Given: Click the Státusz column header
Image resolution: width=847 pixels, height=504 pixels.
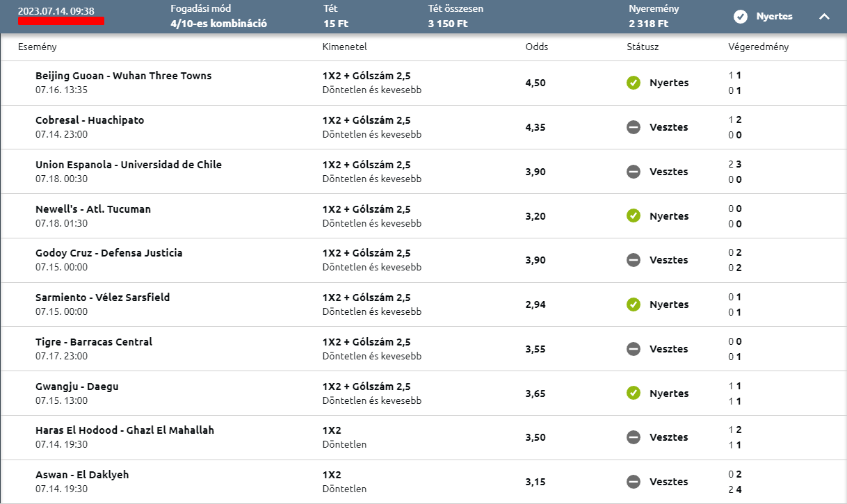Looking at the screenshot, I should tap(643, 47).
